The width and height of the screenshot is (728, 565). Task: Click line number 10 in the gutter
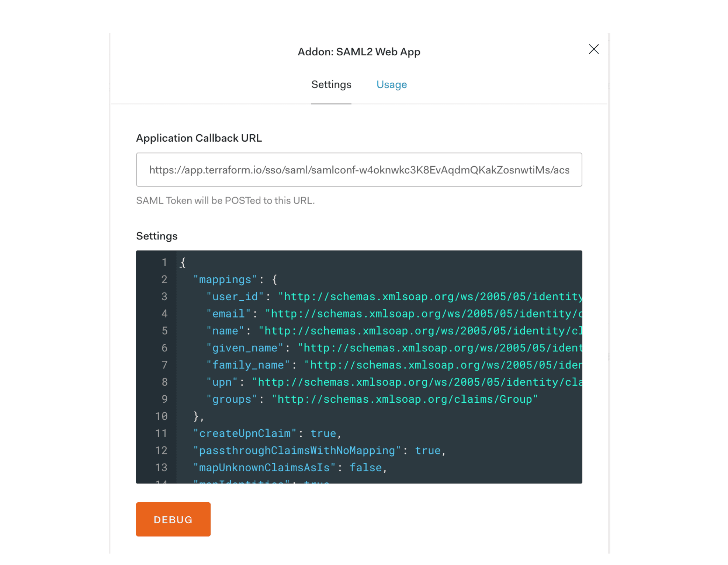click(x=161, y=416)
